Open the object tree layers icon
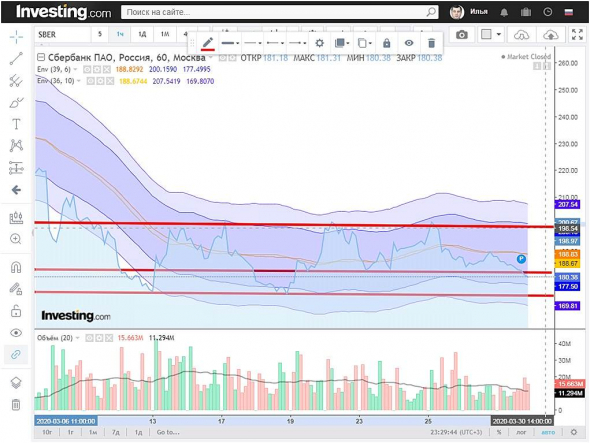The image size is (590, 443). 16,383
